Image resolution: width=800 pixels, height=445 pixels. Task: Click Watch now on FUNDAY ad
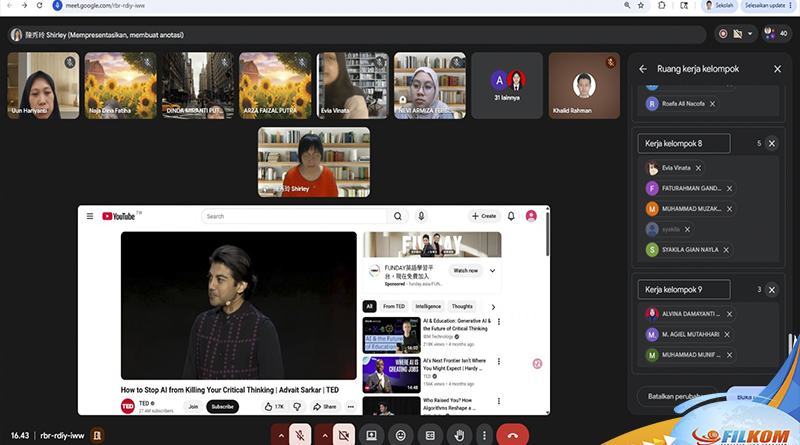[x=466, y=270]
